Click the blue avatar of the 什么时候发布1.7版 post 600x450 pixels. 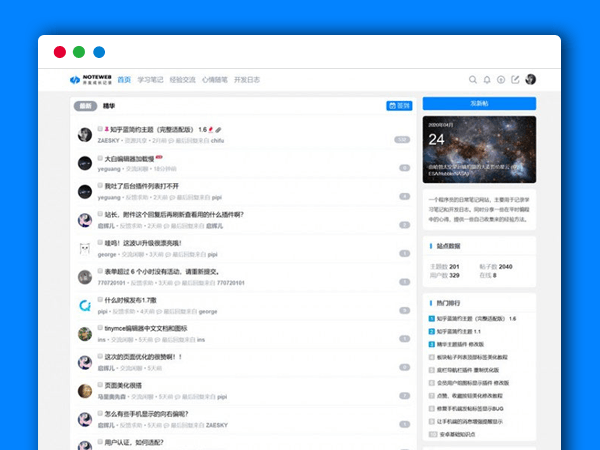[x=85, y=305]
